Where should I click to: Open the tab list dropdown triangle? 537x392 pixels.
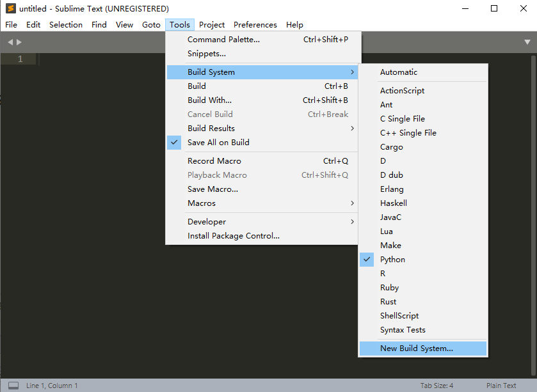click(x=527, y=42)
